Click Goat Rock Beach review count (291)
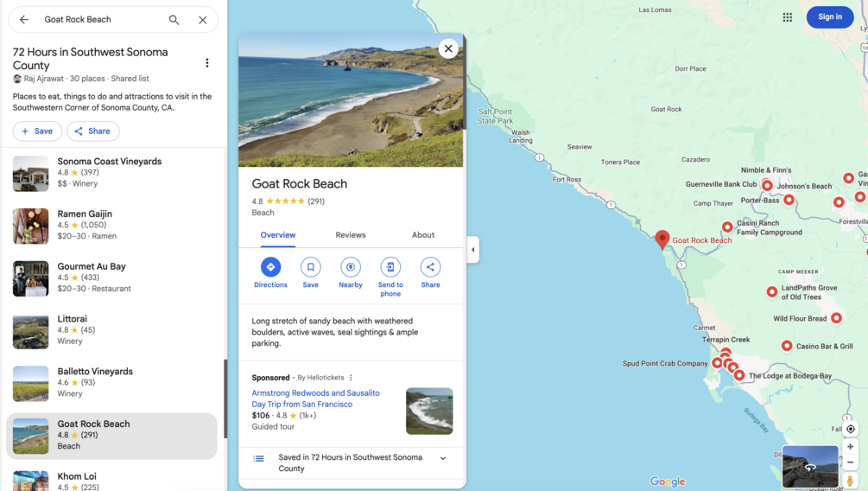Image resolution: width=868 pixels, height=491 pixels. 316,201
